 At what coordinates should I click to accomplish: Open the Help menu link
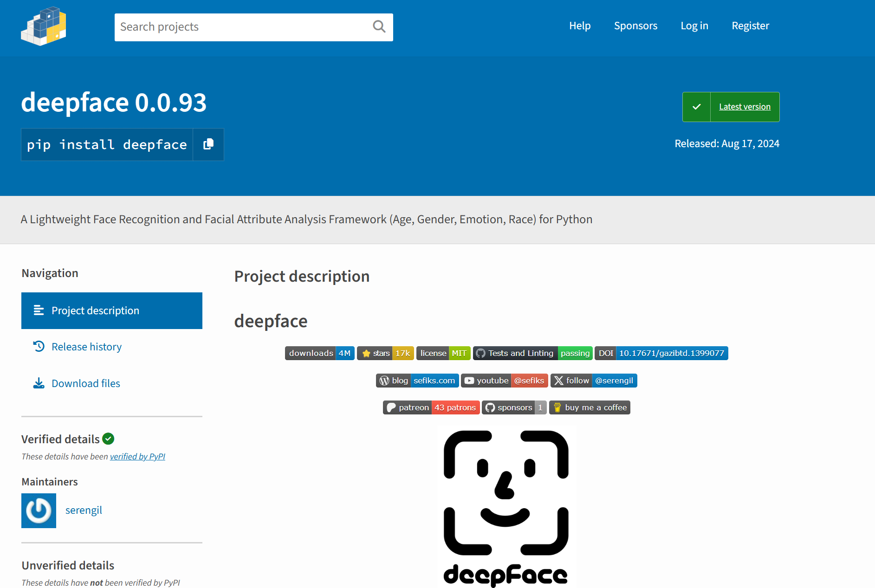(x=580, y=26)
